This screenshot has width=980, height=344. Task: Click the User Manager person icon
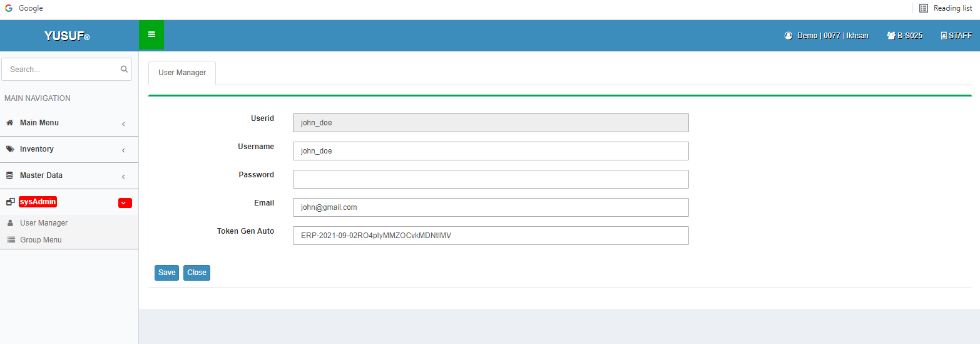pos(10,223)
